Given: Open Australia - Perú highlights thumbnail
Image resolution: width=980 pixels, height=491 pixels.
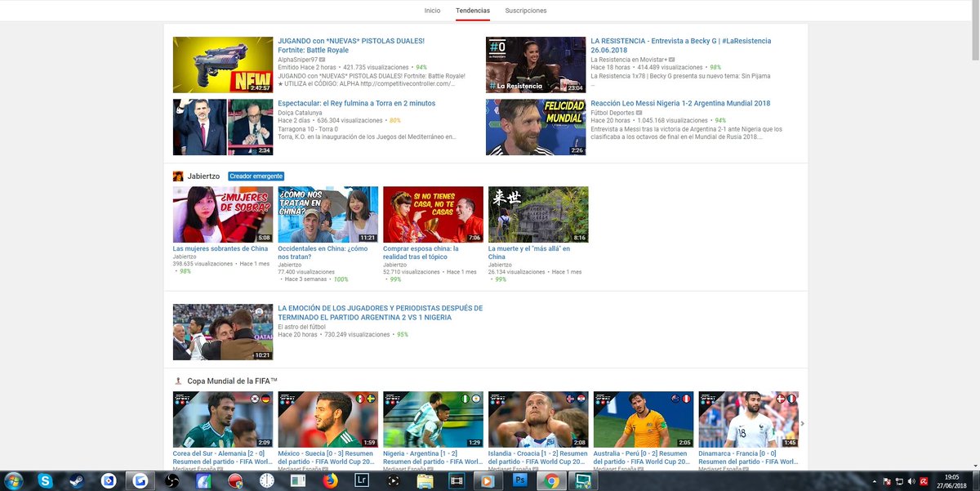Looking at the screenshot, I should [644, 419].
